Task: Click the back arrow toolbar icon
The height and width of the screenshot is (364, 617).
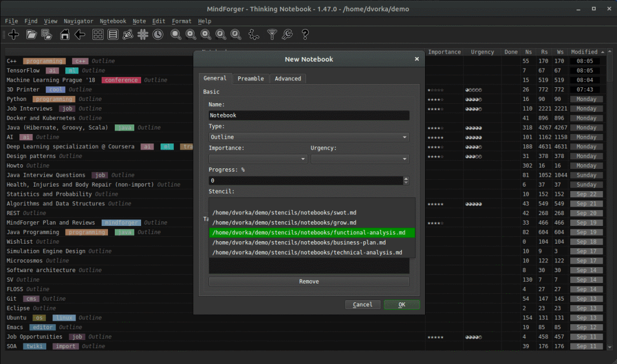Action: tap(80, 35)
